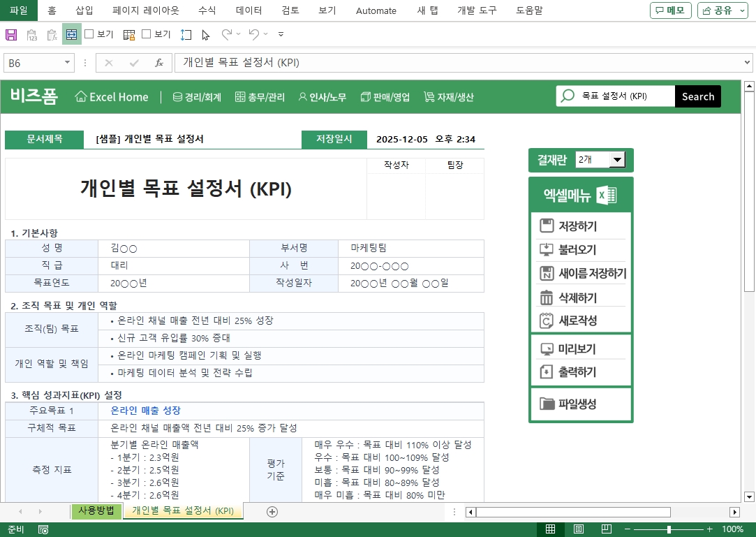Click the black Search button

[697, 96]
